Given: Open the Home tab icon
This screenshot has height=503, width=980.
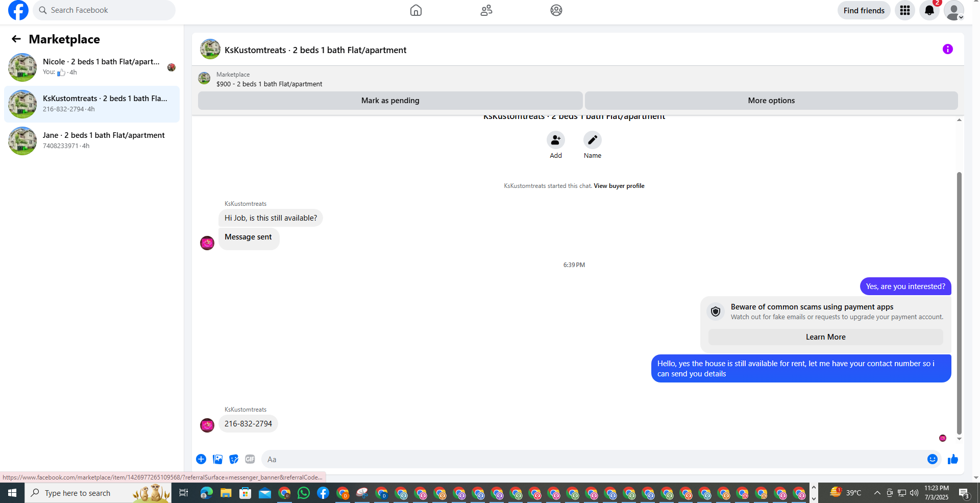Looking at the screenshot, I should click(416, 10).
